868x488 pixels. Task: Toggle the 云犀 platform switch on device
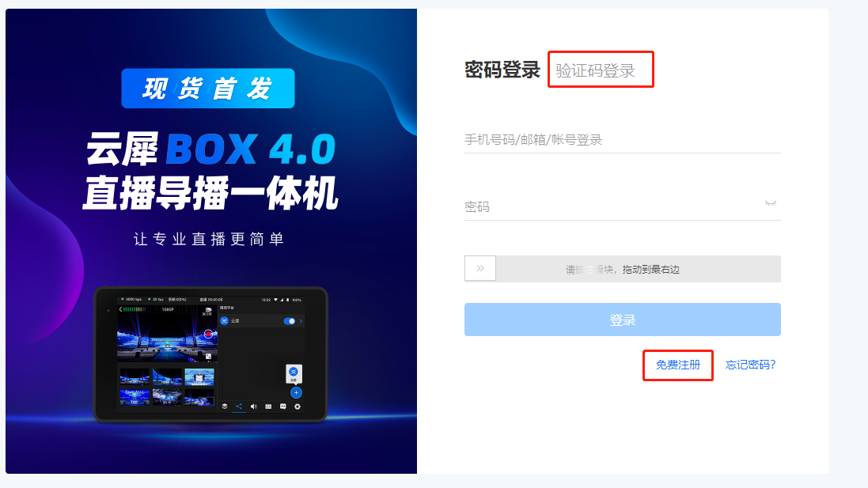pos(290,321)
